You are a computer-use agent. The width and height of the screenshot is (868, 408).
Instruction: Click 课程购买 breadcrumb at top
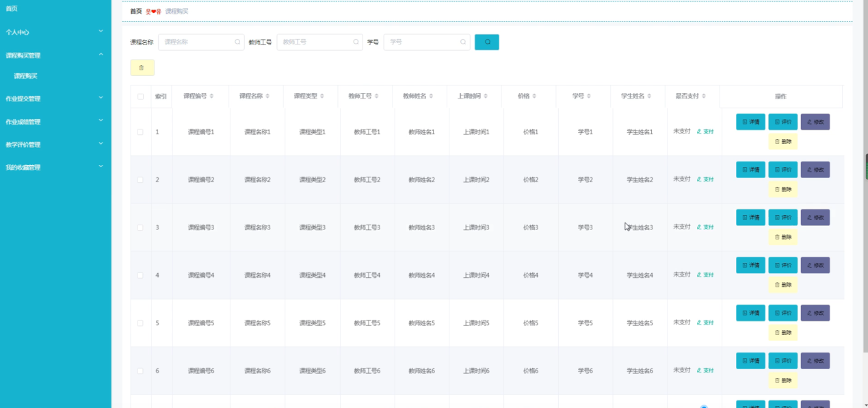pos(177,12)
